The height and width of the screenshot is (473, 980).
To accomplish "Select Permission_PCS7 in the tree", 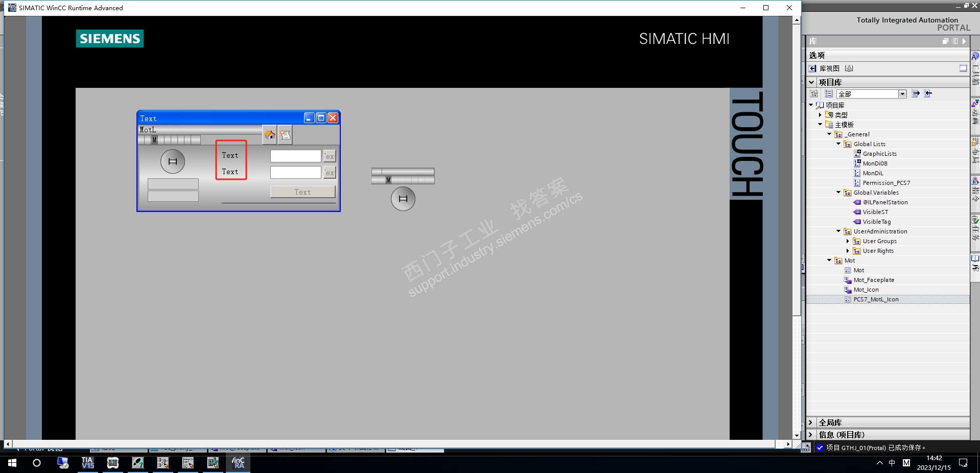I will point(886,183).
